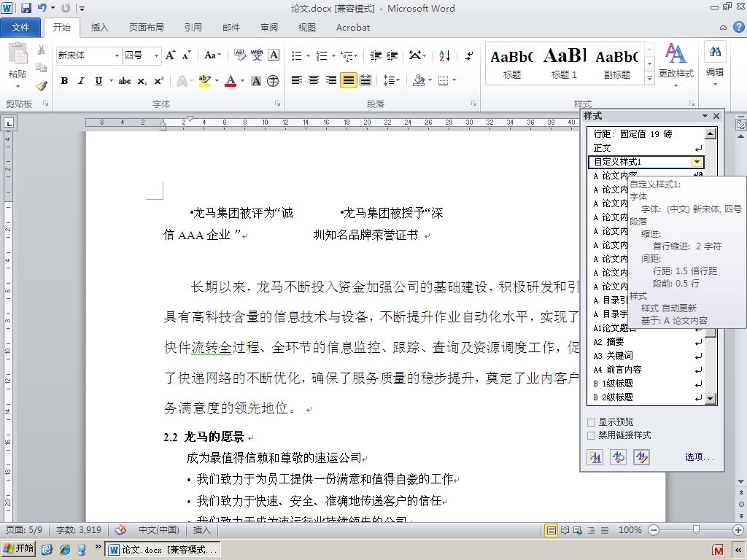
Task: Open Word Help question mark
Action: point(738,27)
